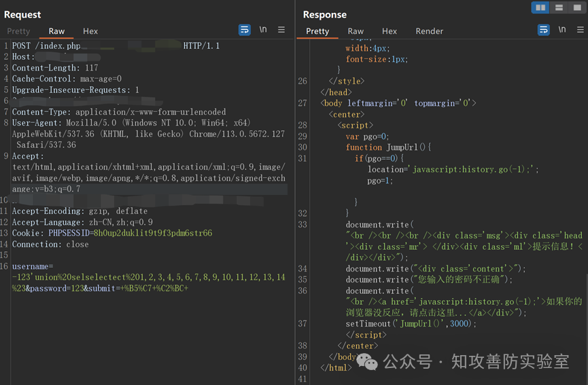Click the Content-Type urlencoded header line
This screenshot has width=588, height=385.
119,112
